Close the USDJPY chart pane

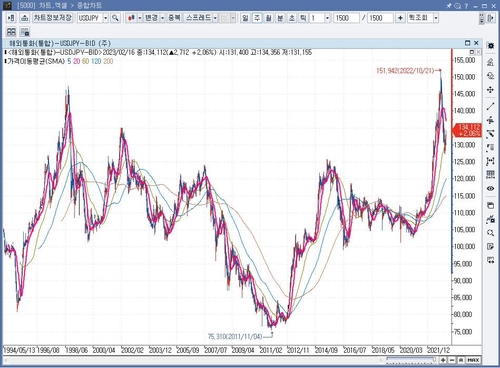coord(476,43)
